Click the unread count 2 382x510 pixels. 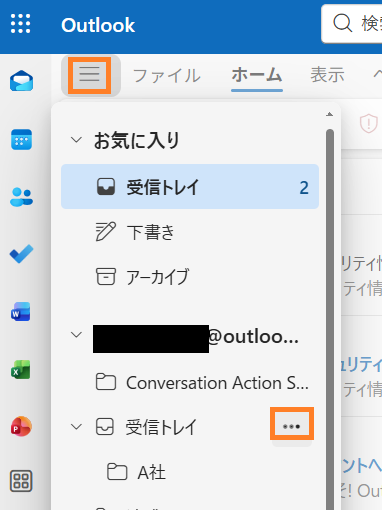(x=304, y=188)
